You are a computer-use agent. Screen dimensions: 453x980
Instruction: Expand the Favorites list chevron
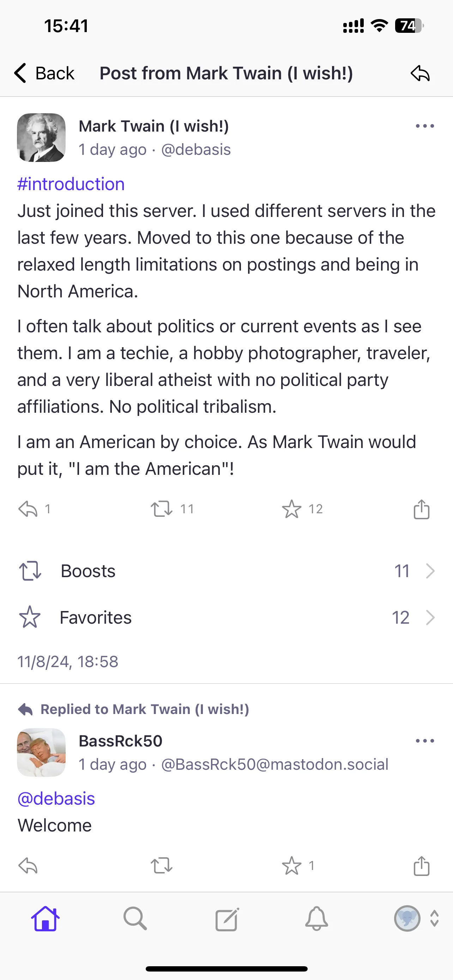tap(430, 617)
